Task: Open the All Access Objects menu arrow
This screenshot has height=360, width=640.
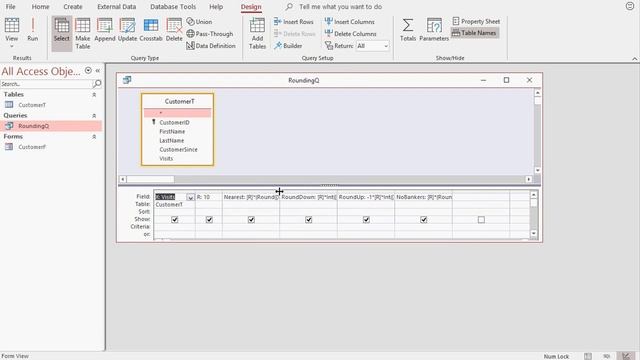Action: point(88,71)
